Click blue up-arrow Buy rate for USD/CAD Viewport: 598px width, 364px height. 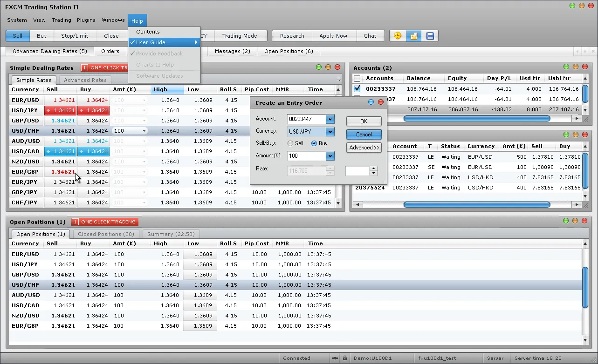click(x=93, y=151)
